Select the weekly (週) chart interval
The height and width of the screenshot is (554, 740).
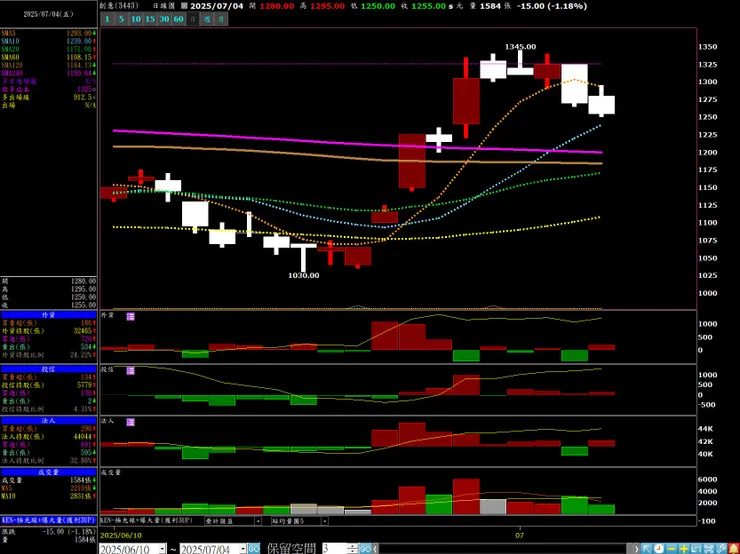tap(207, 19)
